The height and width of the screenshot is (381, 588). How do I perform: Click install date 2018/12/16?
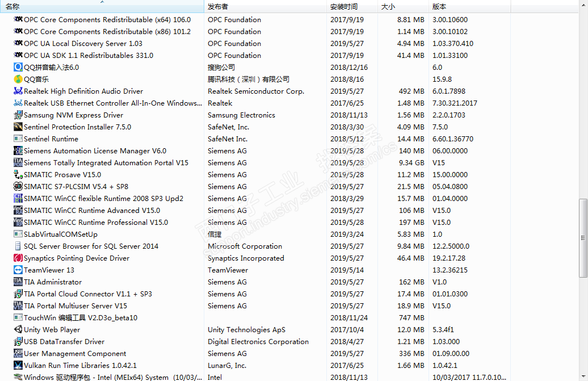click(348, 67)
